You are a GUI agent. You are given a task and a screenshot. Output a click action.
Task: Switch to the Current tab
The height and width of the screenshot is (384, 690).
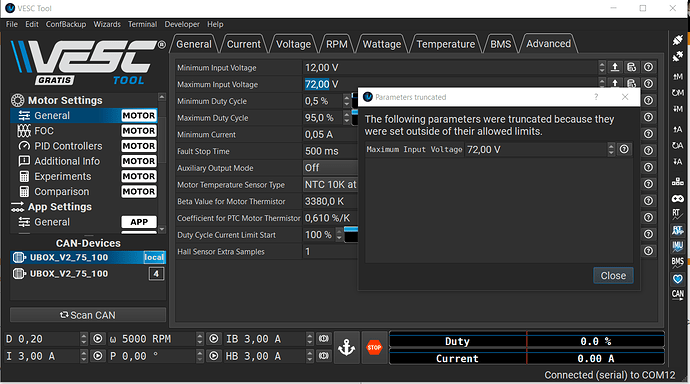coord(243,44)
